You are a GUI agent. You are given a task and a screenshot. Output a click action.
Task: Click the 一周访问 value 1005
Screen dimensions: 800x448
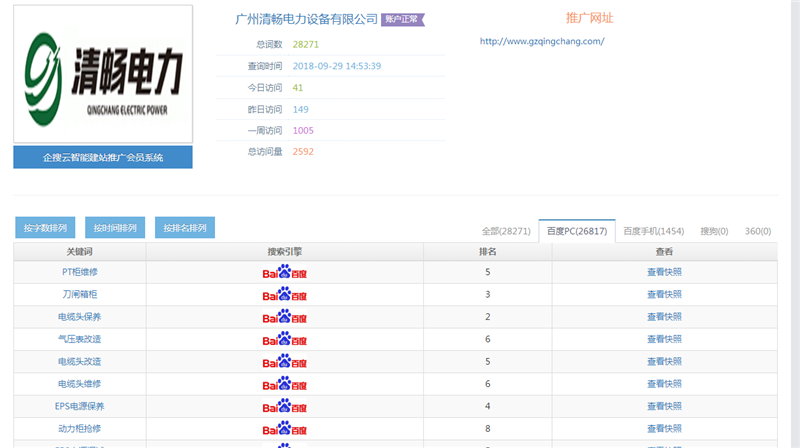(x=303, y=131)
